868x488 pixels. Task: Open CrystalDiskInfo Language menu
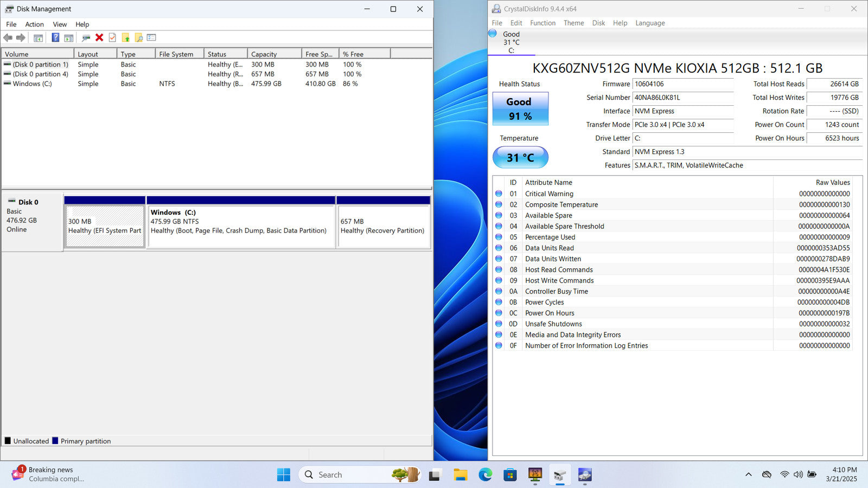[650, 23]
